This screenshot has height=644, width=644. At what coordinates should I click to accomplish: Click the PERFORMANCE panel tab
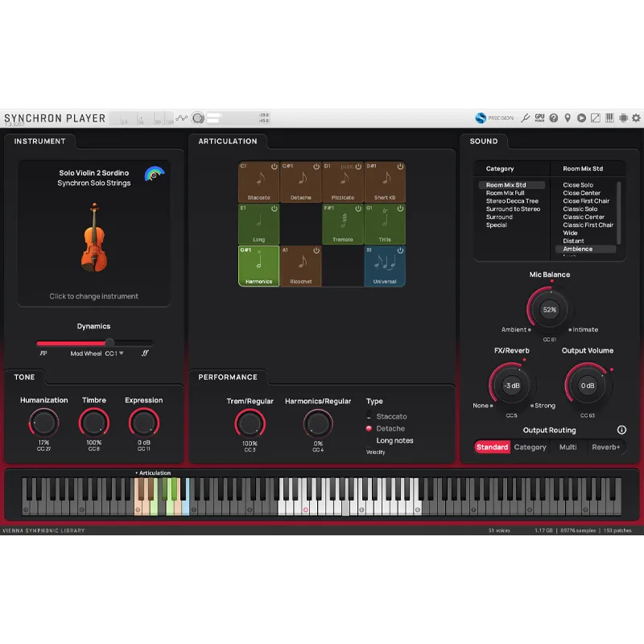click(228, 377)
